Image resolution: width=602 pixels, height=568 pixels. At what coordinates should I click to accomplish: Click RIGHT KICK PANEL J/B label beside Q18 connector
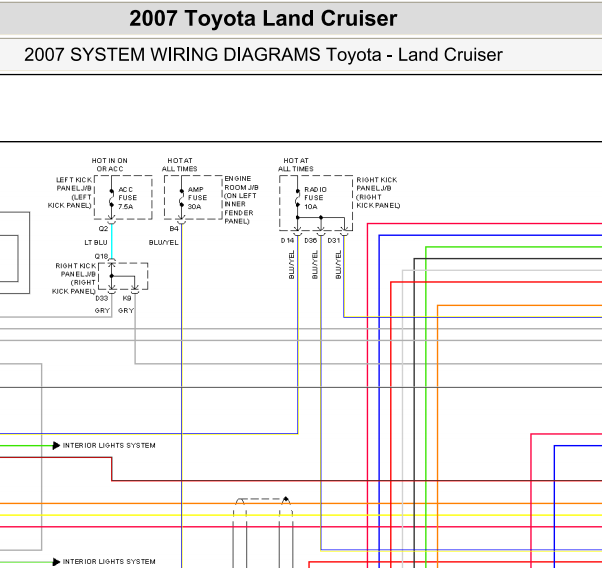tap(74, 278)
